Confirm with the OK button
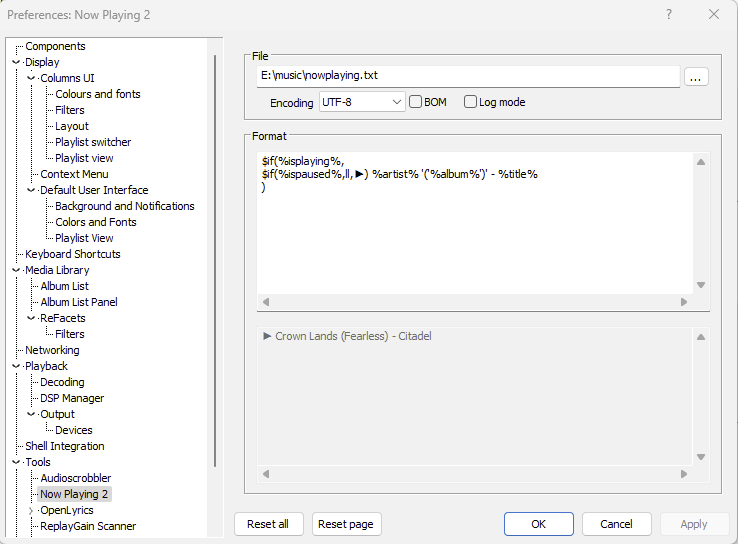The height and width of the screenshot is (544, 738). point(538,524)
